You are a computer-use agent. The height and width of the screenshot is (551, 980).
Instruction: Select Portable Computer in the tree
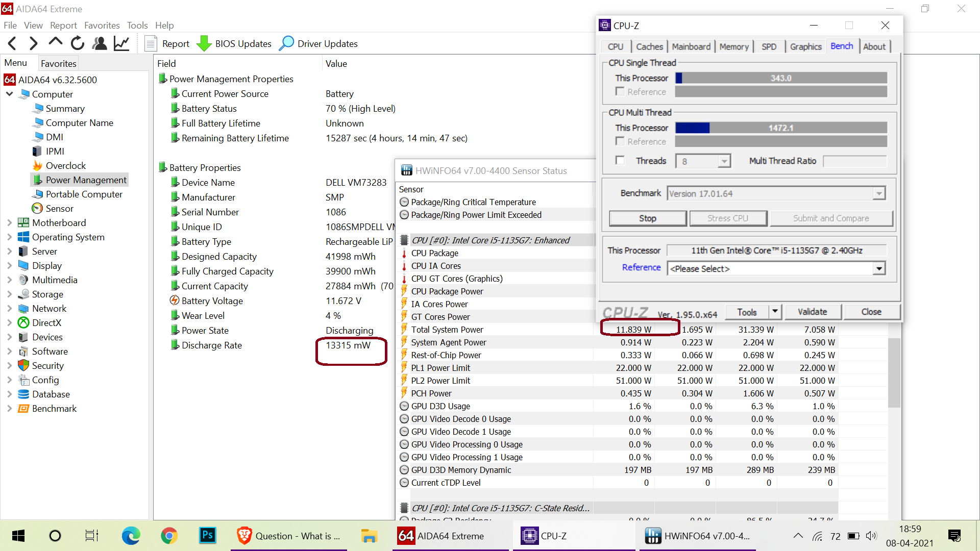click(x=84, y=194)
